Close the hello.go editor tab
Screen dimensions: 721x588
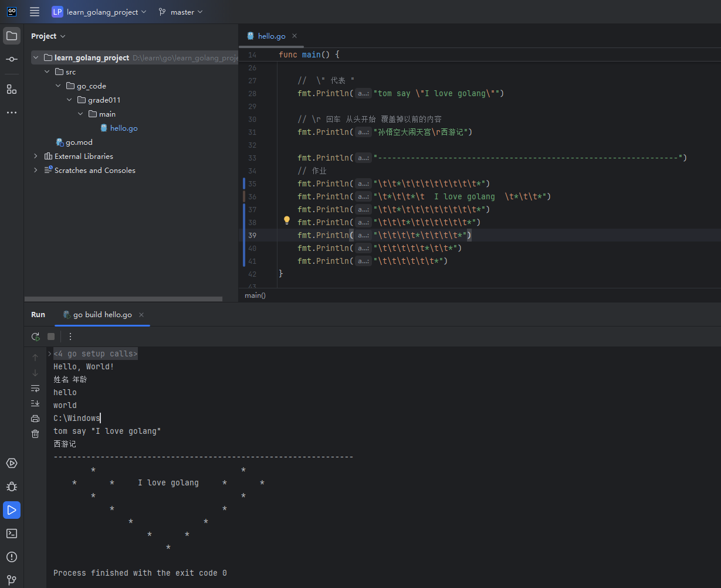click(295, 36)
